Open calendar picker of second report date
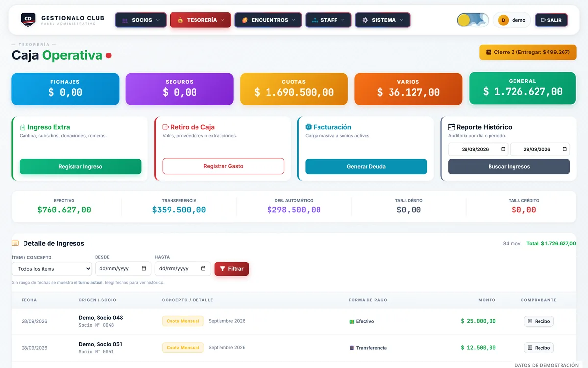Screen dimensions: 588x368 point(565,149)
